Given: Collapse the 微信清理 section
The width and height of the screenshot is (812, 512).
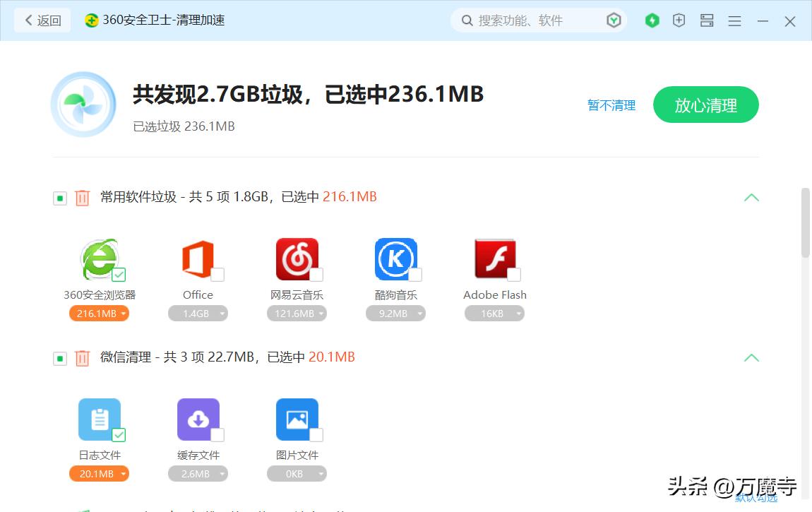Looking at the screenshot, I should click(751, 358).
